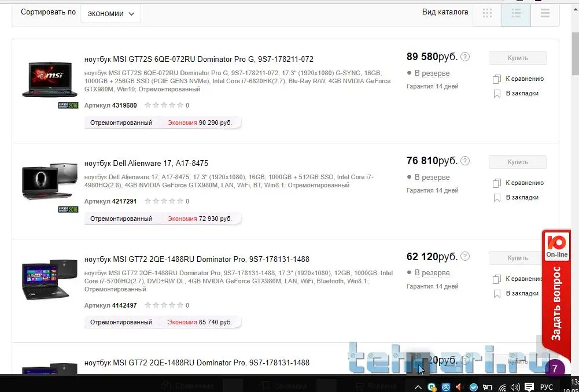This screenshot has height=392, width=579.
Task: Click rating stars for article 4319680
Action: (x=164, y=105)
